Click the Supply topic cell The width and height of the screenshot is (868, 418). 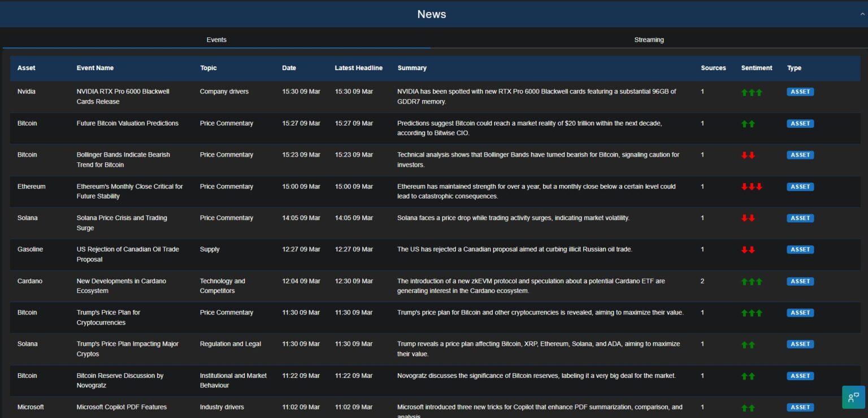[210, 249]
